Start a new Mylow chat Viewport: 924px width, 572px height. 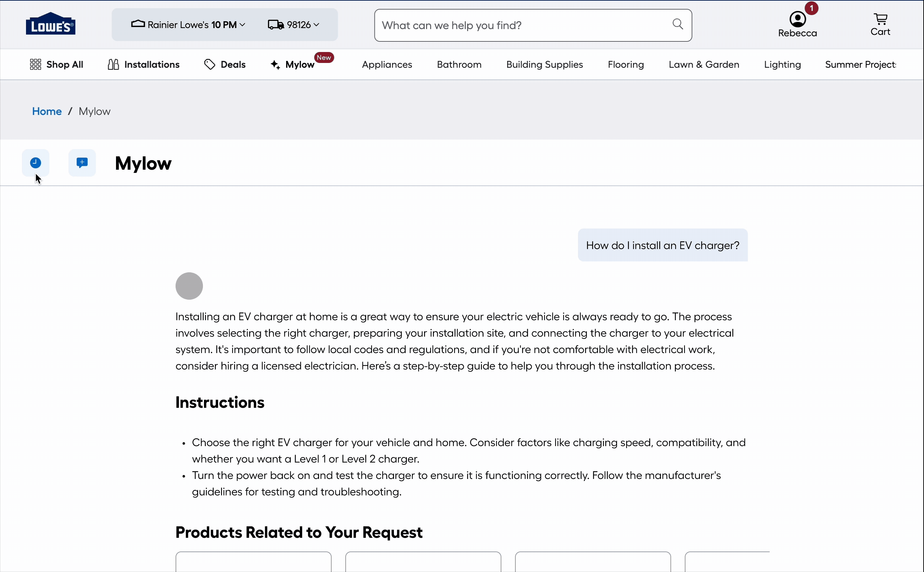click(x=82, y=163)
